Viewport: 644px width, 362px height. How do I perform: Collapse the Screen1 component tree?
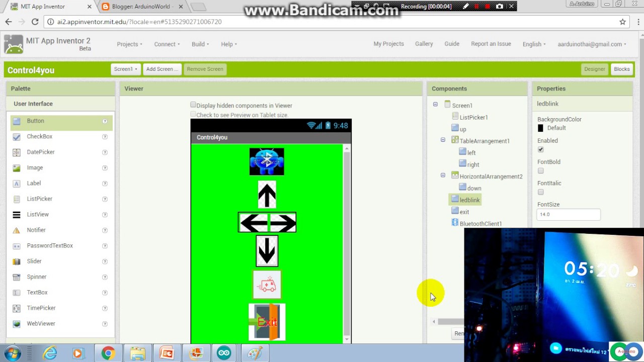click(435, 105)
